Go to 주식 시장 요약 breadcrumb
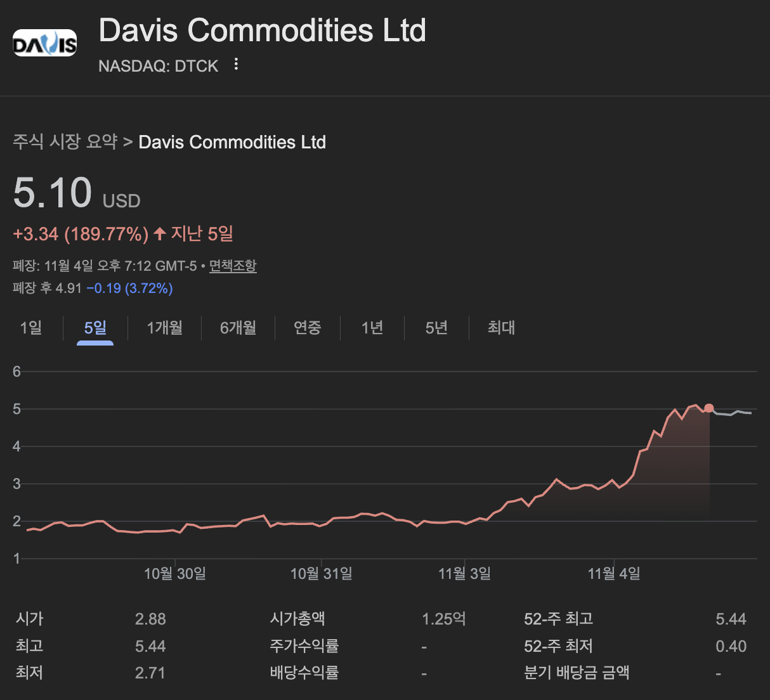This screenshot has width=770, height=700. (x=65, y=141)
